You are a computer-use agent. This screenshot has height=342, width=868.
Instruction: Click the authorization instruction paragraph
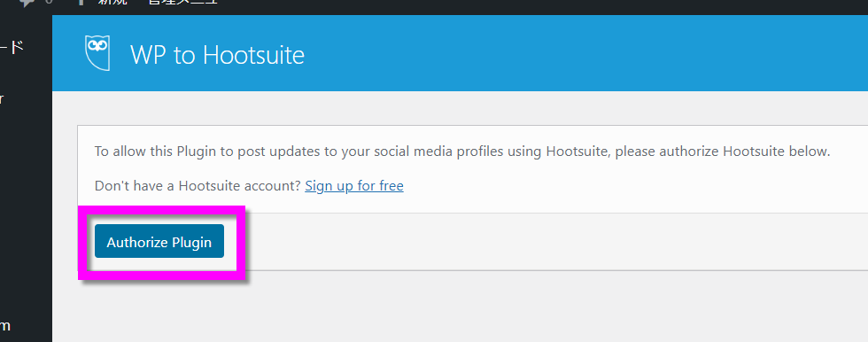[462, 152]
